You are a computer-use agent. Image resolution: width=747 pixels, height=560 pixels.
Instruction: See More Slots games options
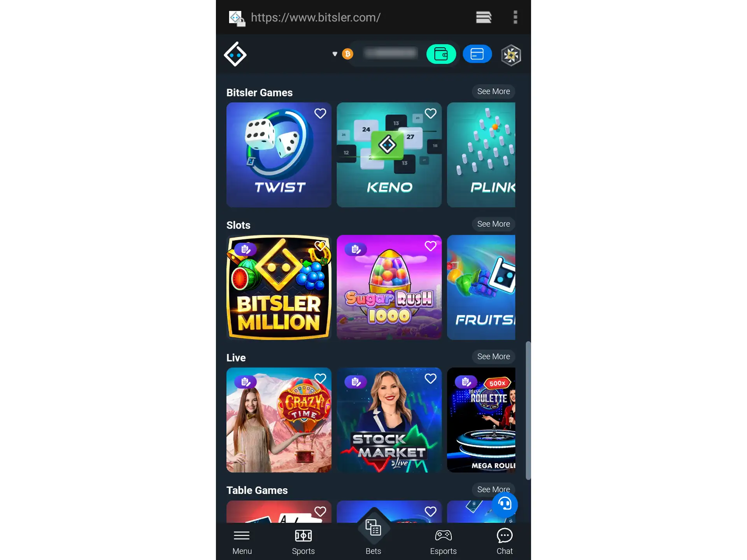click(493, 224)
